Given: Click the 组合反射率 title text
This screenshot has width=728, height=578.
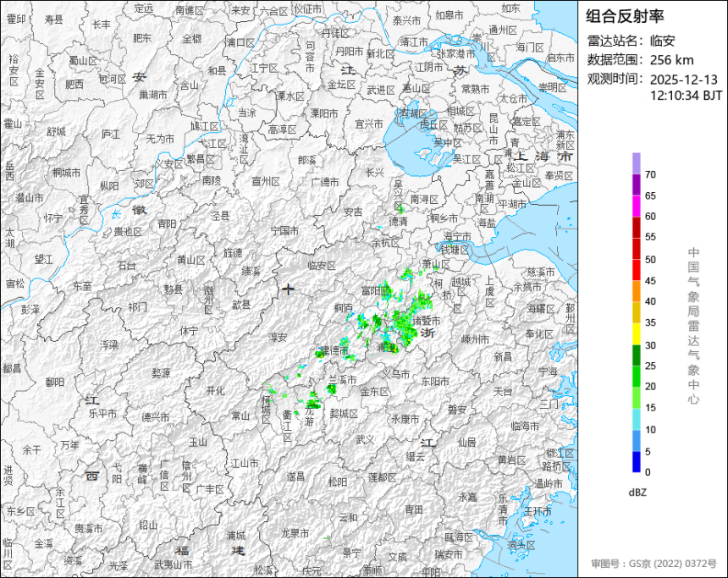Looking at the screenshot, I should (x=625, y=16).
